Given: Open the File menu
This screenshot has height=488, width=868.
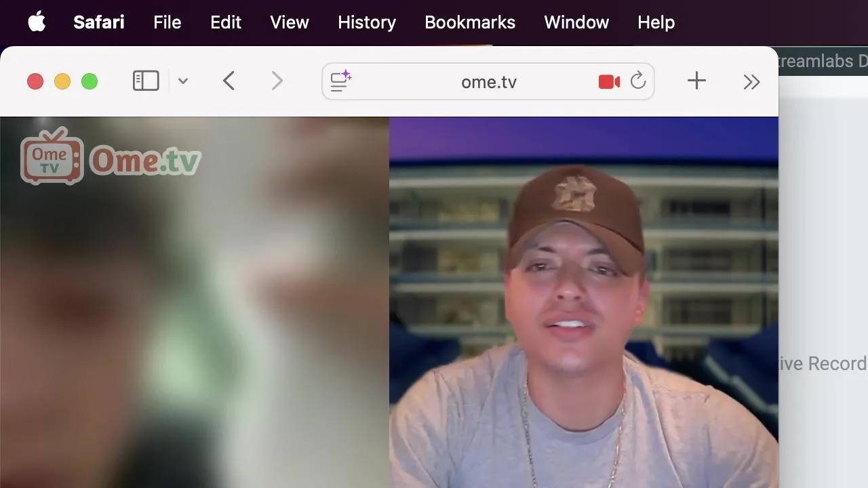Looking at the screenshot, I should [167, 22].
